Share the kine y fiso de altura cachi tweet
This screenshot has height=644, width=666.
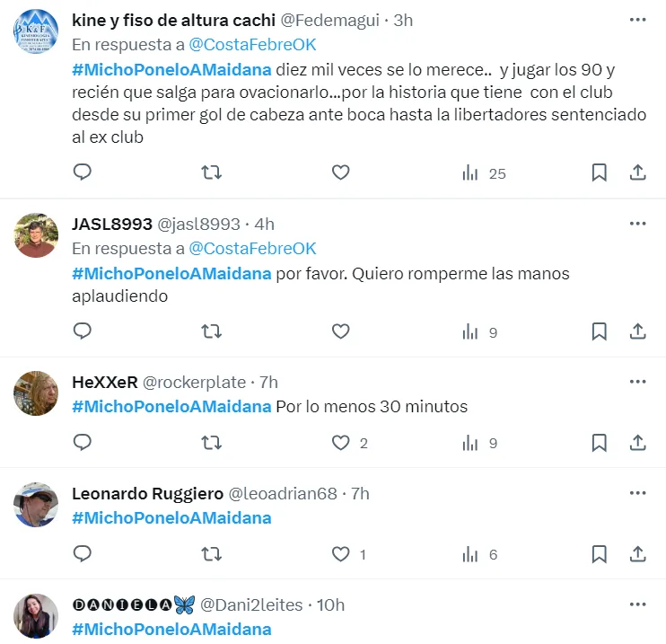click(x=637, y=172)
